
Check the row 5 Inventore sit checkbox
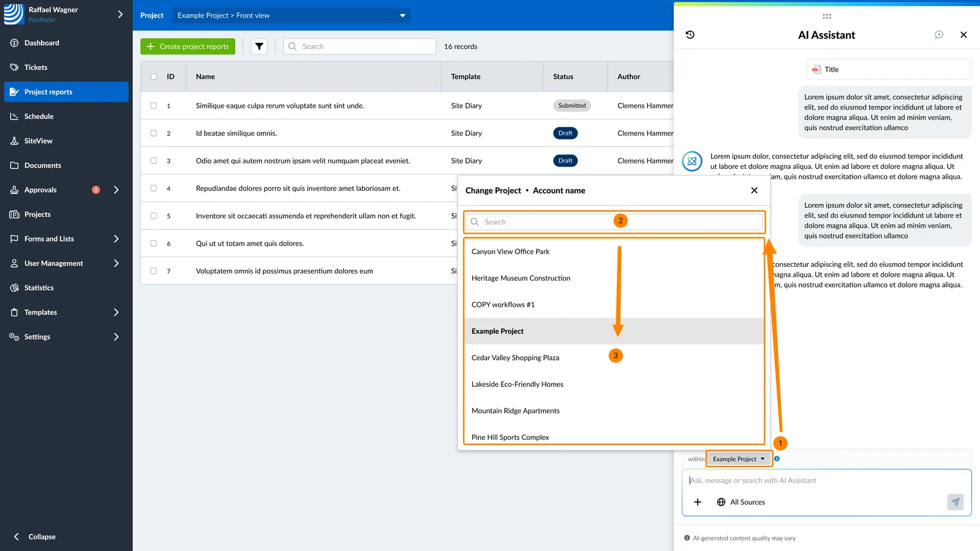coord(154,216)
